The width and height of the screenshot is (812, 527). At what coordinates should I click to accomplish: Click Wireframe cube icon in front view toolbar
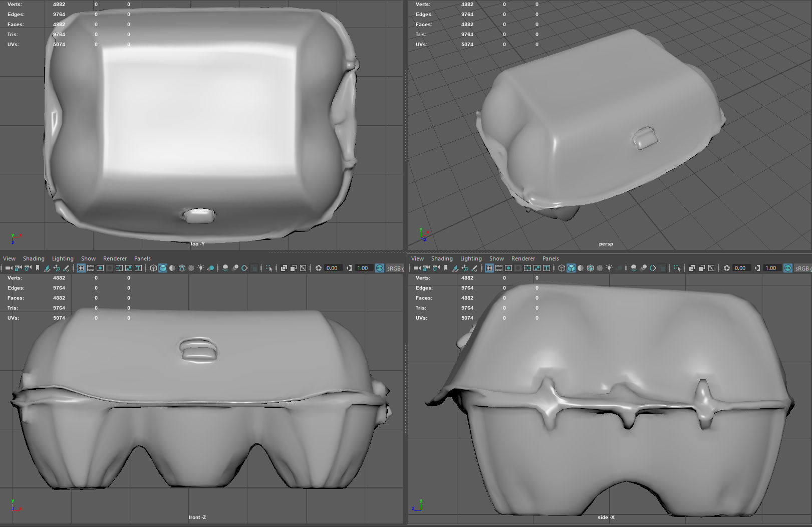coord(153,268)
